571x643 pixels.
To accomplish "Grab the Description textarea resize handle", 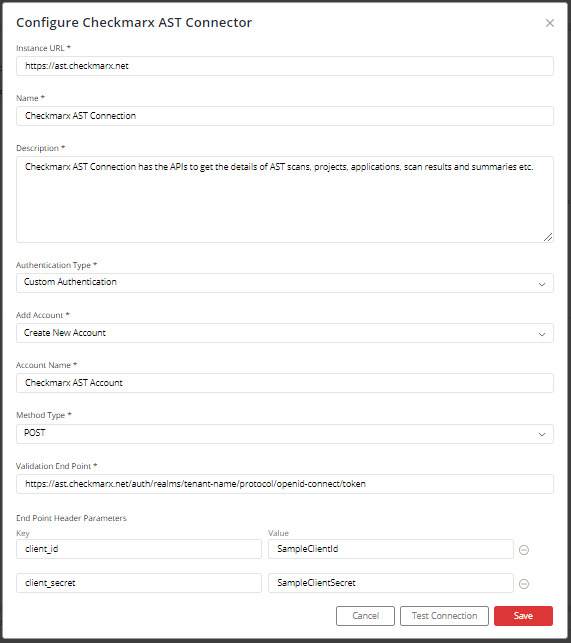I will point(548,237).
